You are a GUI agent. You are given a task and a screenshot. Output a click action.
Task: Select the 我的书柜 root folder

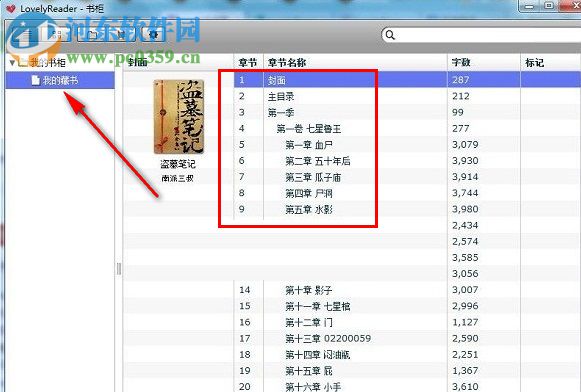pyautogui.click(x=47, y=62)
